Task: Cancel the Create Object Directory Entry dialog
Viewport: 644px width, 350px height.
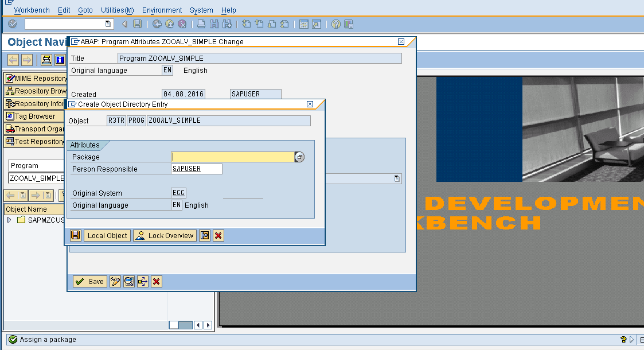Action: 217,235
